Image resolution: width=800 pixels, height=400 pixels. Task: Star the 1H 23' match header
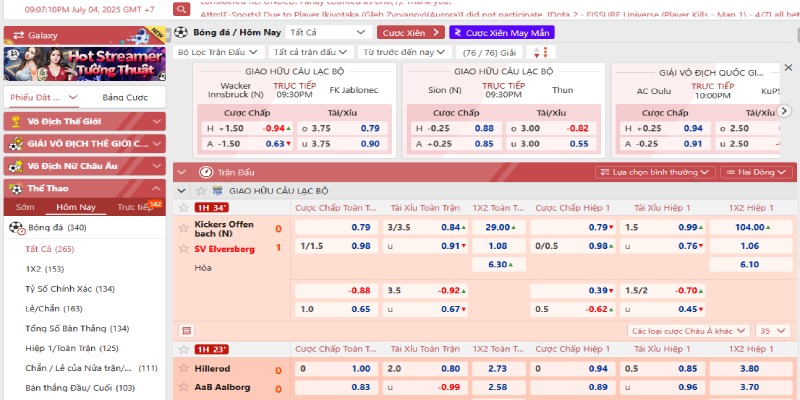184,349
